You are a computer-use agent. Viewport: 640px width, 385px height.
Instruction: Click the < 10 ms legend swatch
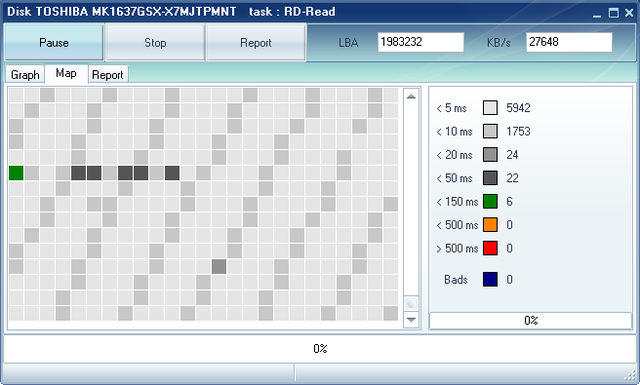click(490, 131)
